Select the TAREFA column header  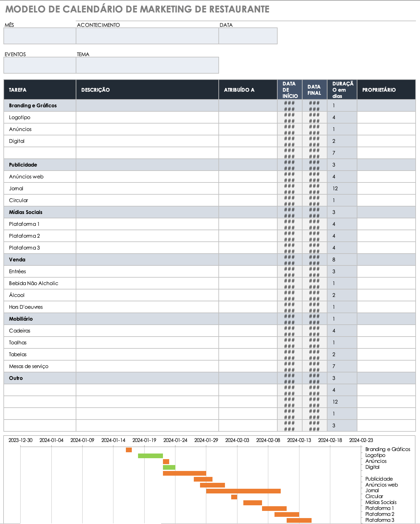40,90
